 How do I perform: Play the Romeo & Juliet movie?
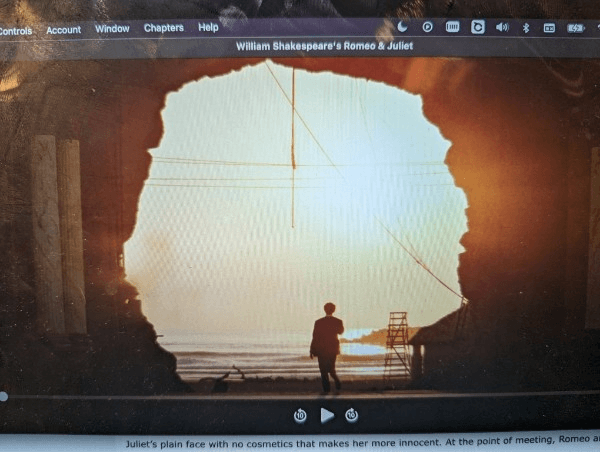pyautogui.click(x=327, y=415)
